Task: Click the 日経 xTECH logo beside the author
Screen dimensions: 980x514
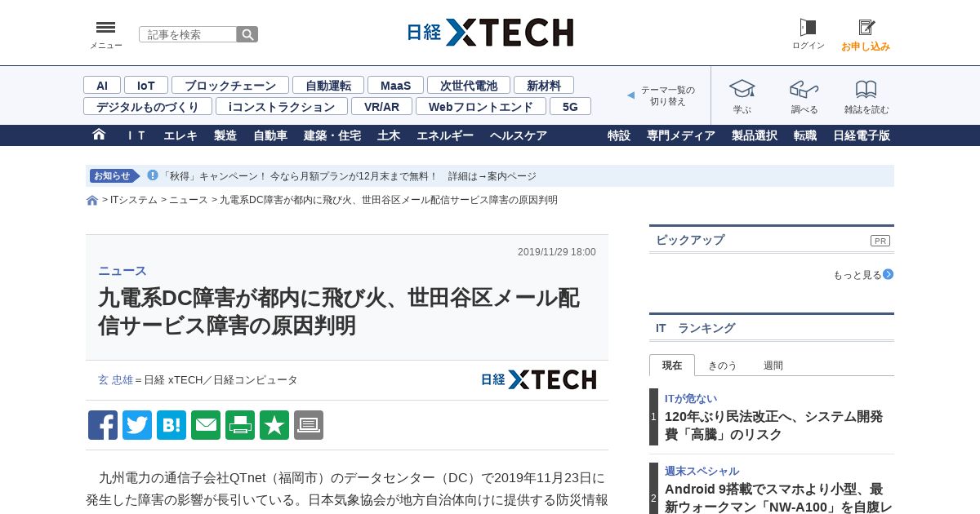Action: point(539,379)
